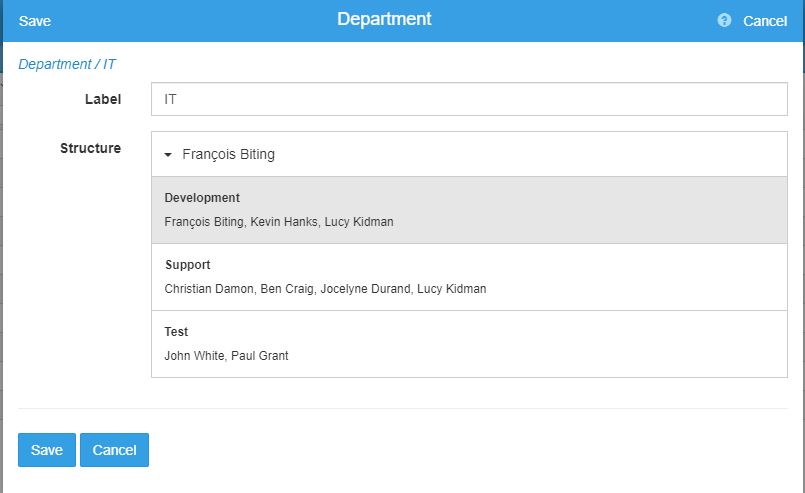Select the Support team row
805x493 pixels.
[469, 277]
